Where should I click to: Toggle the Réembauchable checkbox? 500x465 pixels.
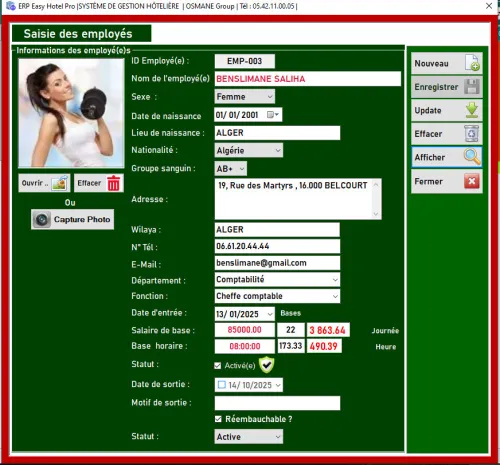coord(218,419)
